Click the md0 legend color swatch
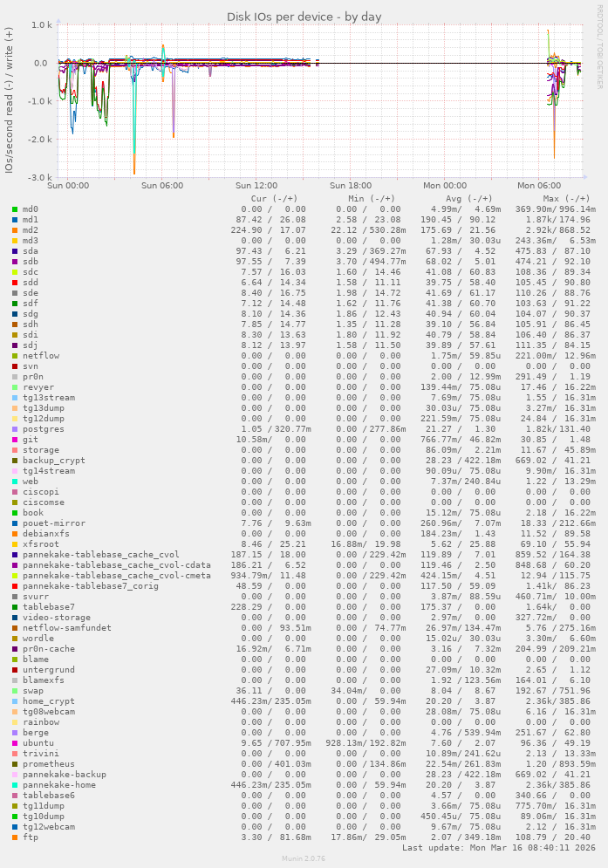The width and height of the screenshot is (608, 868). click(15, 209)
